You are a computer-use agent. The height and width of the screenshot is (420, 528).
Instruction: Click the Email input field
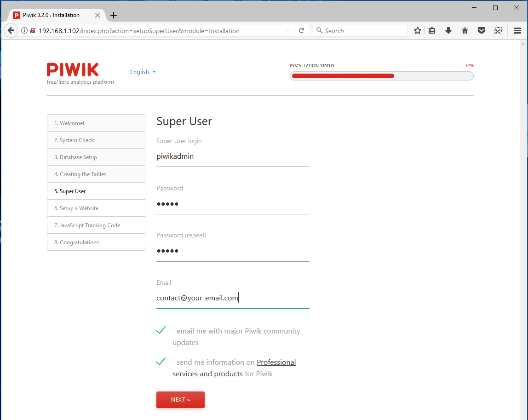click(233, 299)
